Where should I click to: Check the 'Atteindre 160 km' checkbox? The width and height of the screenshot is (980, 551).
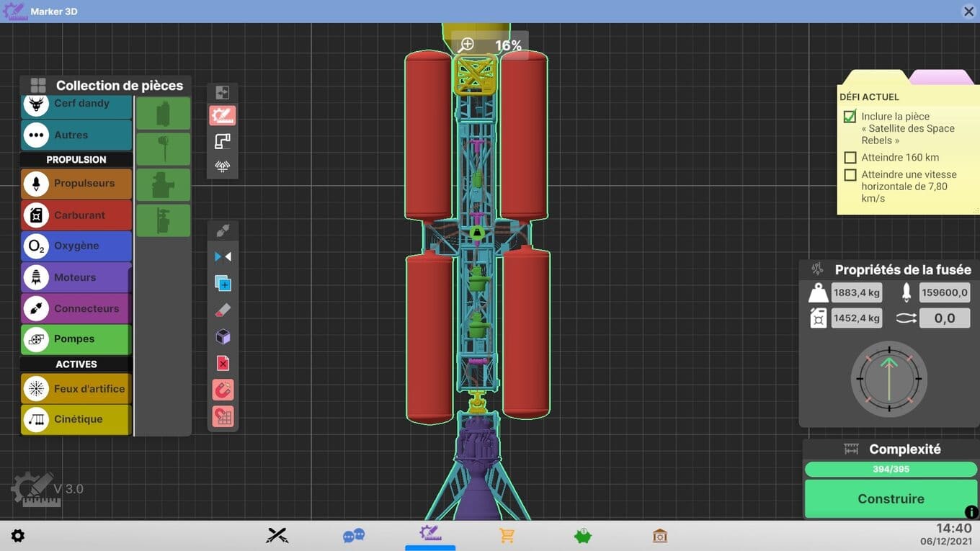tap(850, 158)
